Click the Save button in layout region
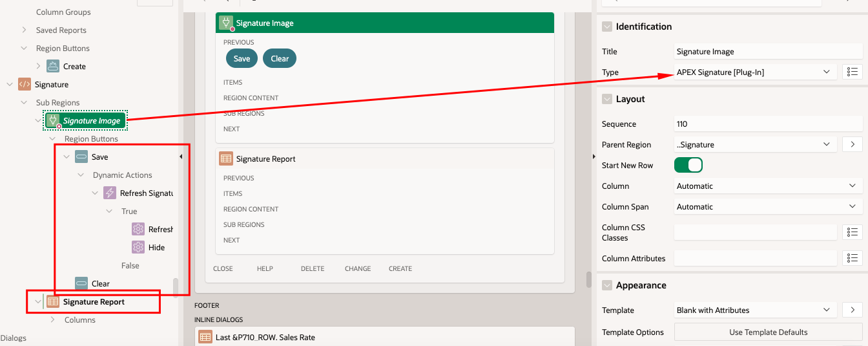This screenshot has width=868, height=346. pos(242,58)
